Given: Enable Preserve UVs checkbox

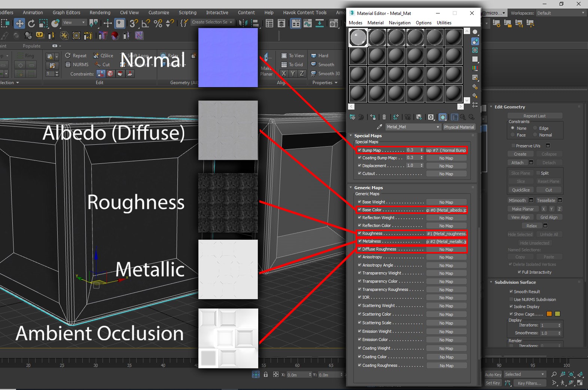Looking at the screenshot, I should coord(513,145).
